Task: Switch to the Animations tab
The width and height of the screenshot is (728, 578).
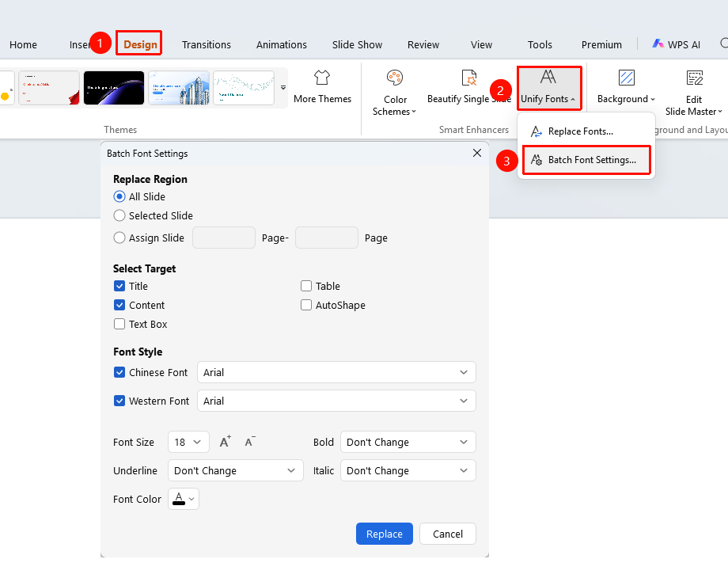Action: [x=282, y=44]
